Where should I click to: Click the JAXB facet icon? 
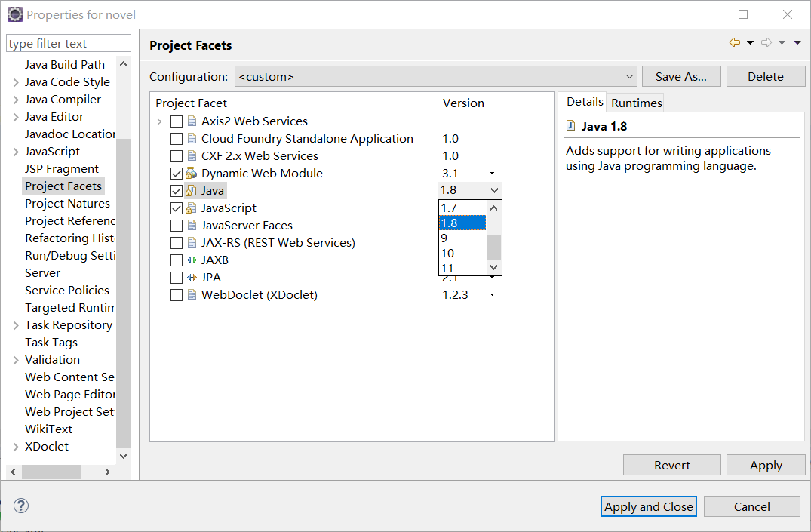tap(191, 260)
